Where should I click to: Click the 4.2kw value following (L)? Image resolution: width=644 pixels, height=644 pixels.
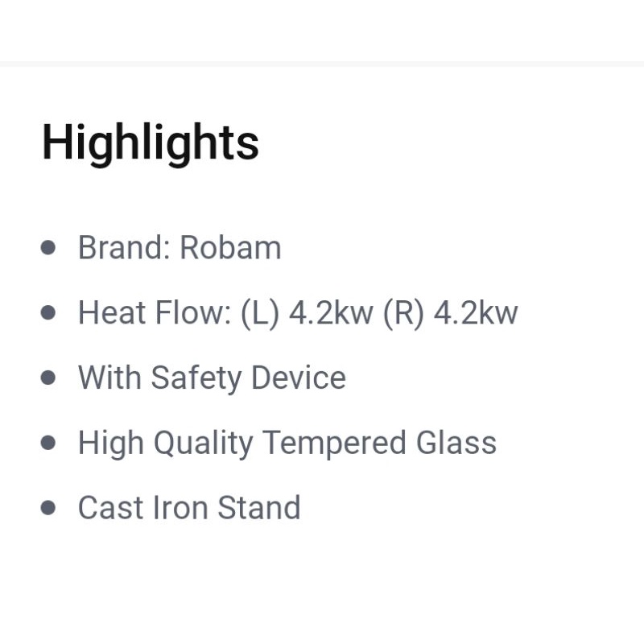(x=330, y=312)
